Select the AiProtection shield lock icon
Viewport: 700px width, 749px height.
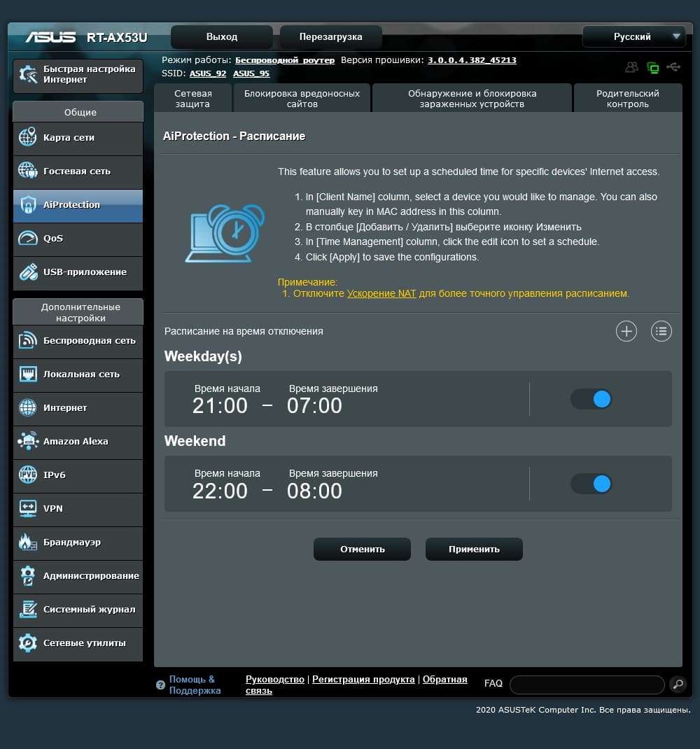(28, 204)
